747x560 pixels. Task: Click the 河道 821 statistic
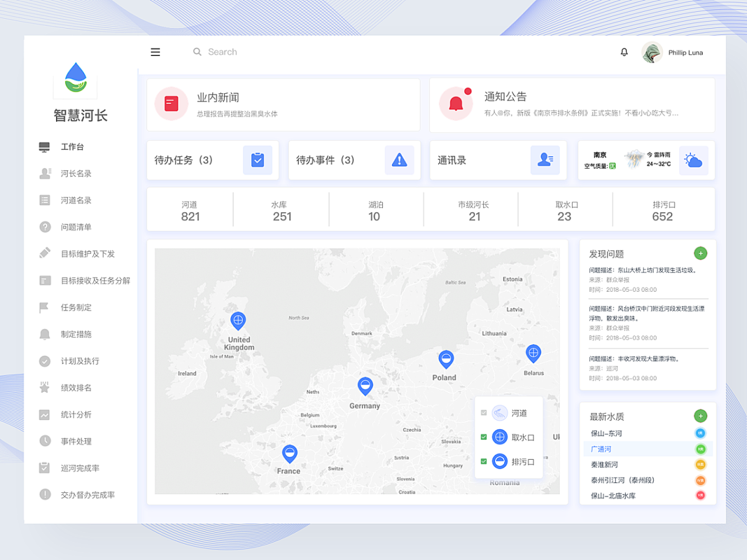pyautogui.click(x=190, y=210)
